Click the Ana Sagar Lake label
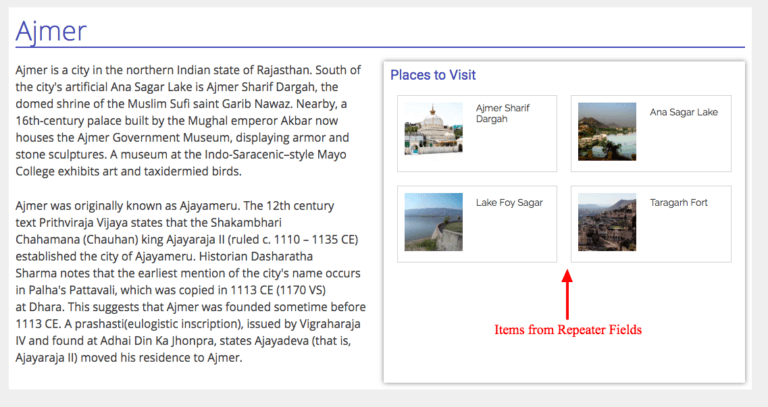Viewport: 768px width, 407px height. tap(684, 112)
